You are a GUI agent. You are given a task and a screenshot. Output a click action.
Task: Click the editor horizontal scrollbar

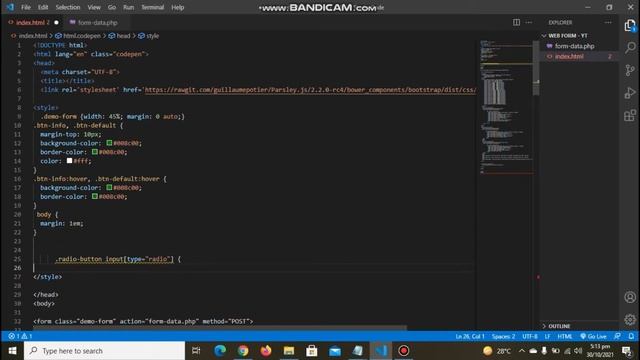220,328
